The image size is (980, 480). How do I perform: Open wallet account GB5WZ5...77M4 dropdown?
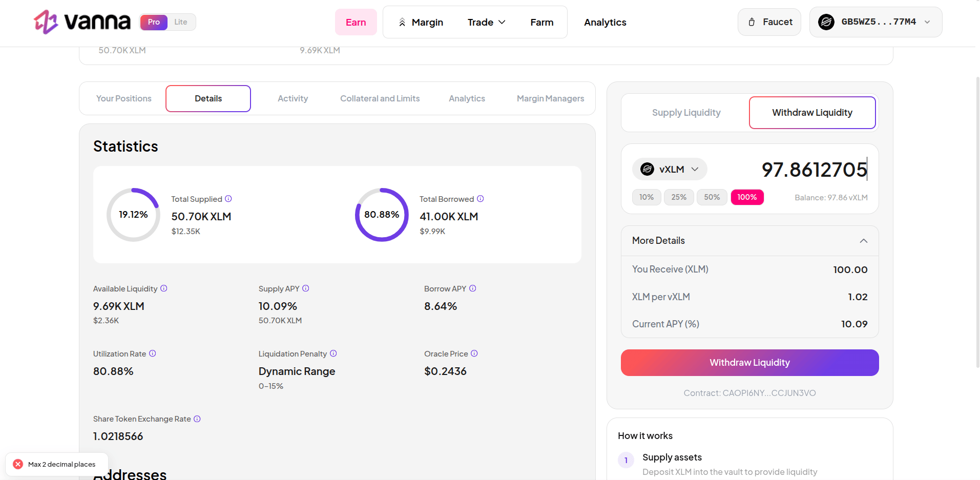click(875, 22)
